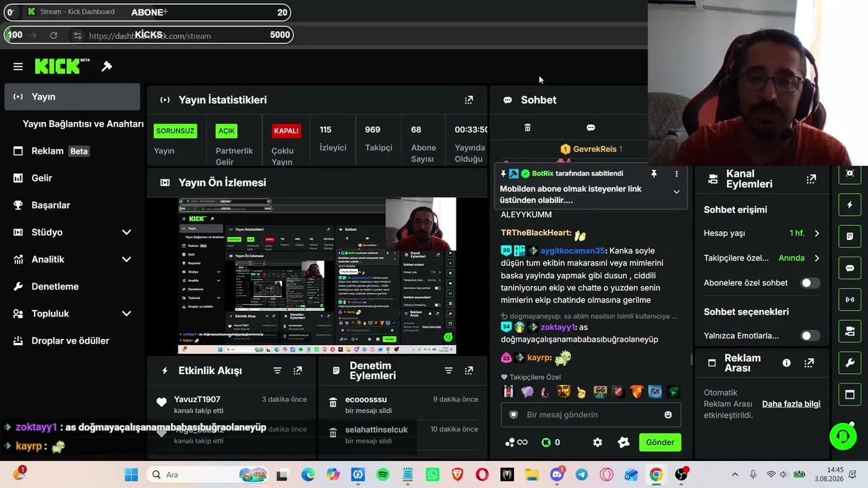Click the window icon in right sidebar

click(x=850, y=394)
